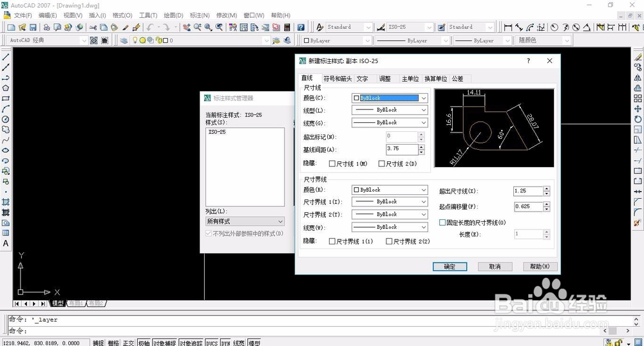Click the New drawing icon
This screenshot has width=644, height=346.
11,27
